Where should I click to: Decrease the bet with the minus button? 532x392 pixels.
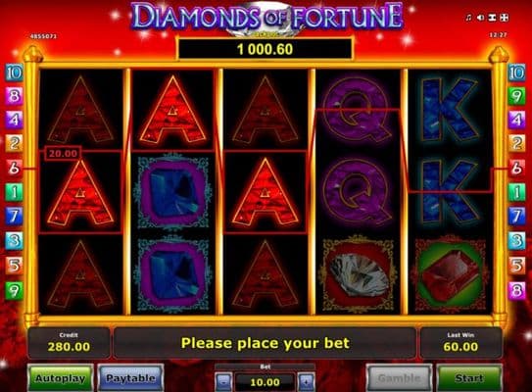[x=224, y=382]
